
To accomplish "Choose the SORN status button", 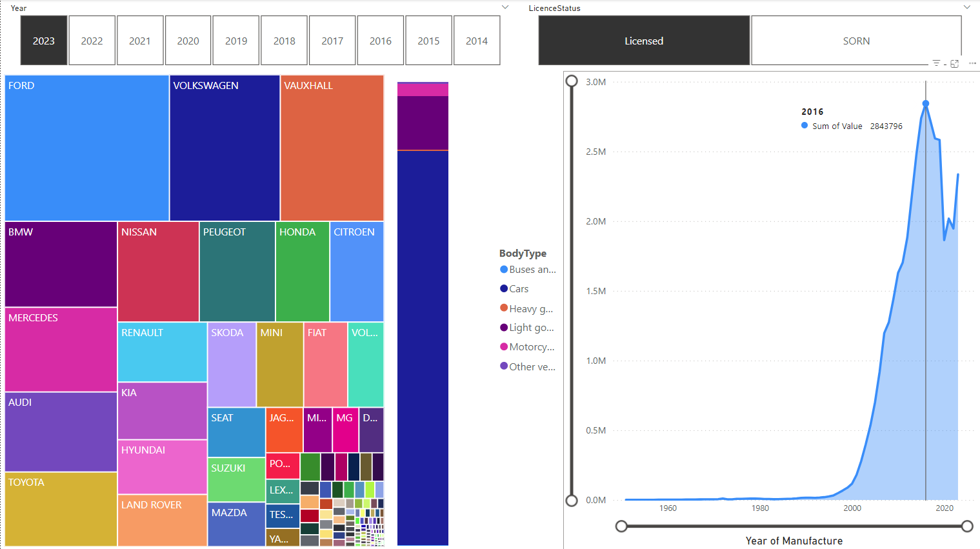I will point(856,41).
